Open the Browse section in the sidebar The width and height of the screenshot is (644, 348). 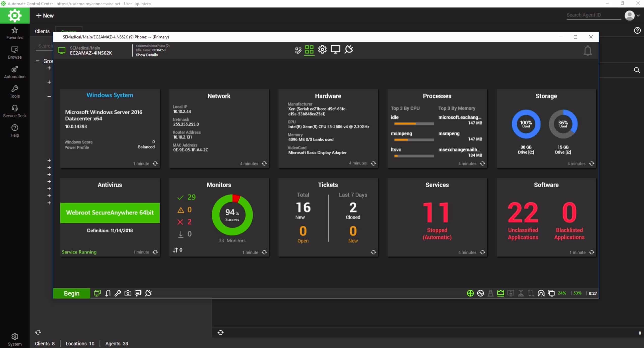pos(15,52)
